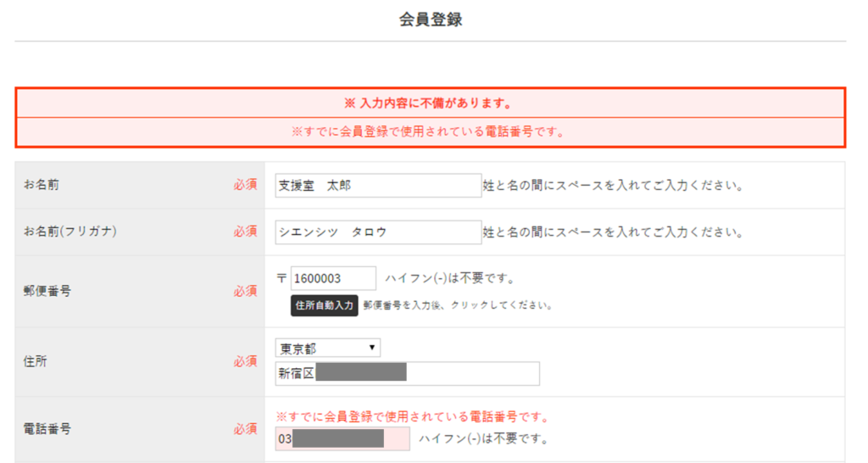
Task: Click the お名前(フリガナ) row label
Action: pos(70,231)
